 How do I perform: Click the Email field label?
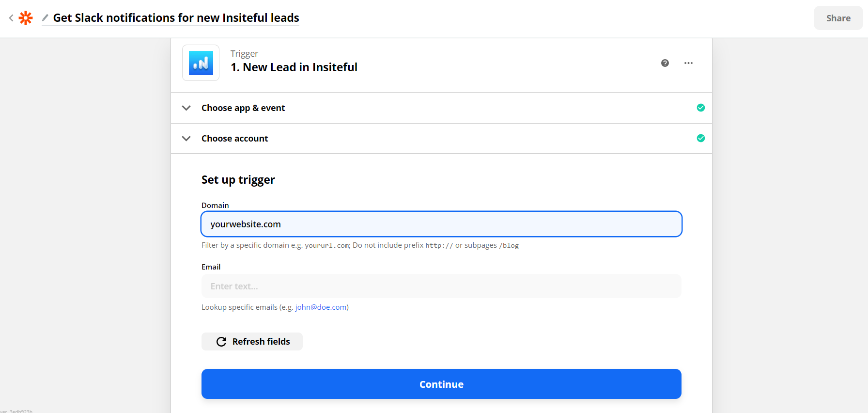211,267
